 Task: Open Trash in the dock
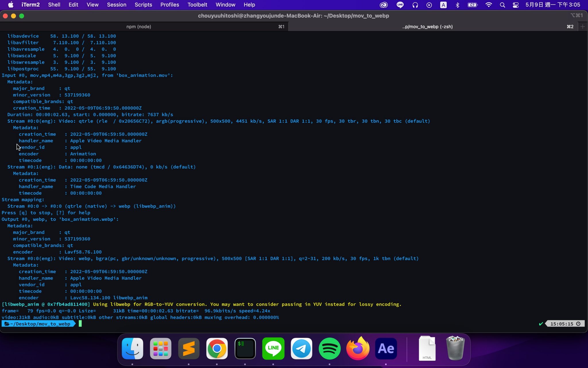pos(455,348)
